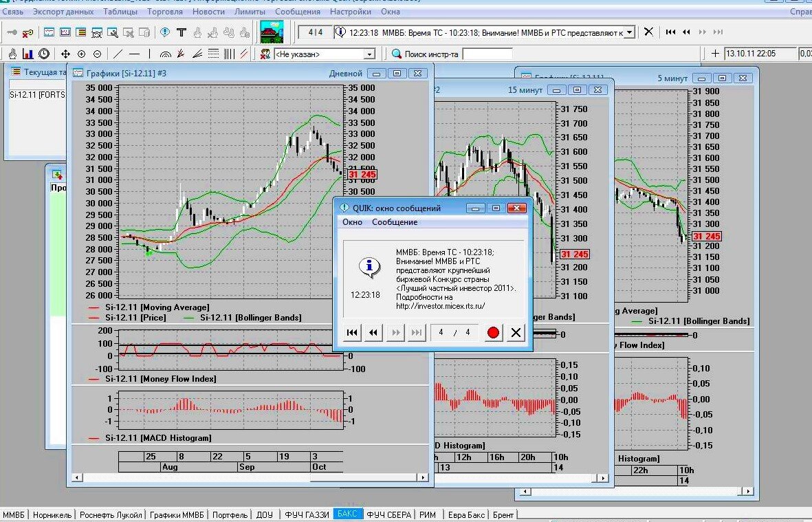This screenshot has width=812, height=522.
Task: Select the horizontal levels lines tool
Action: click(213, 54)
